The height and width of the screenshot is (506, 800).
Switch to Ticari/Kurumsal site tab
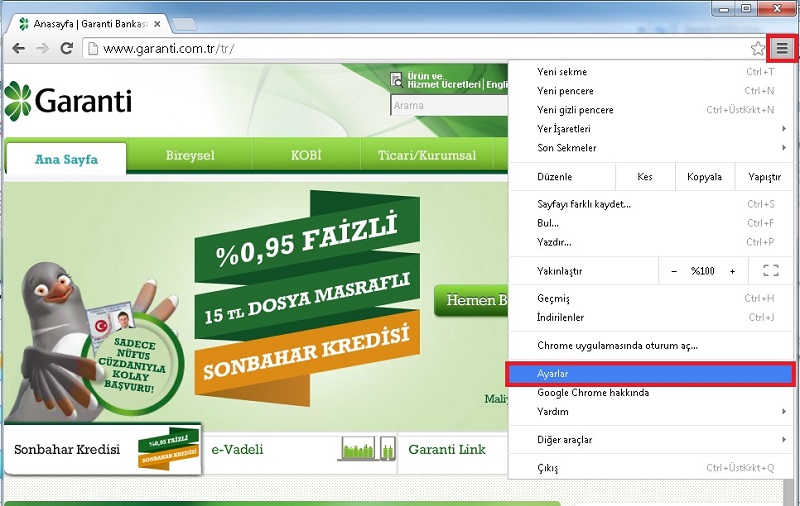tap(427, 155)
